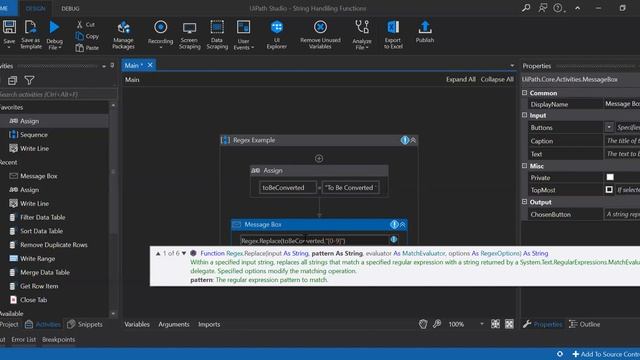Image resolution: width=640 pixels, height=360 pixels.
Task: Click Save as Template
Action: coord(31,34)
